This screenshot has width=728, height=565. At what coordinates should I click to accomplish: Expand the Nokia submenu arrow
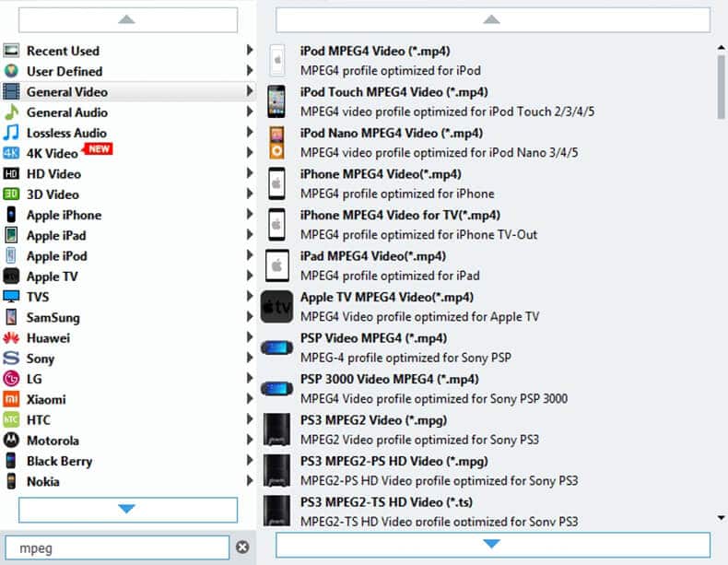tap(250, 481)
